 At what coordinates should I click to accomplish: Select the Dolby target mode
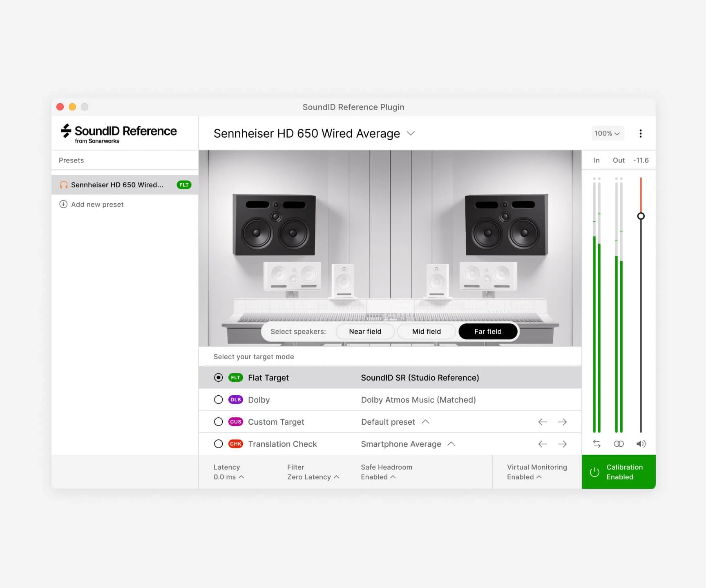tap(218, 399)
